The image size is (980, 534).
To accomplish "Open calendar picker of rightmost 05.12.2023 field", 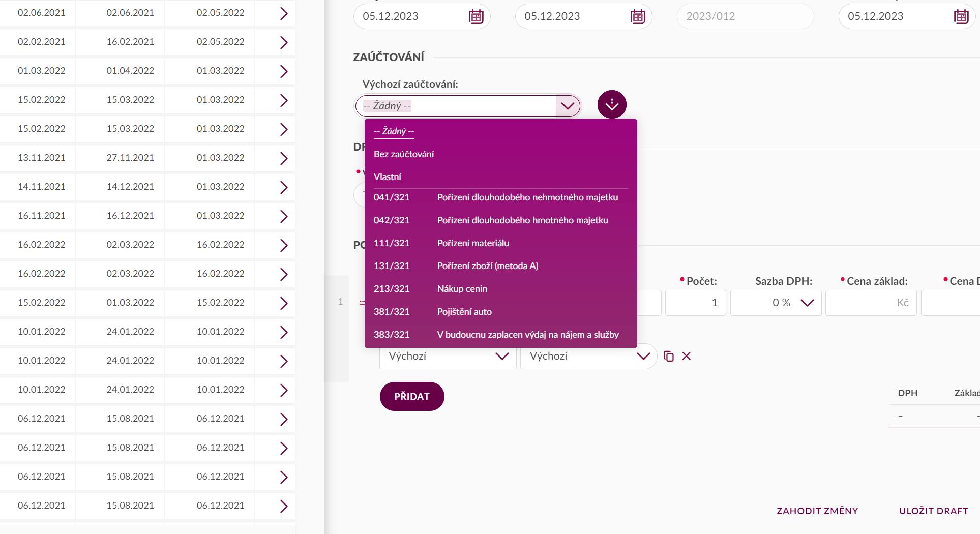I will (961, 16).
